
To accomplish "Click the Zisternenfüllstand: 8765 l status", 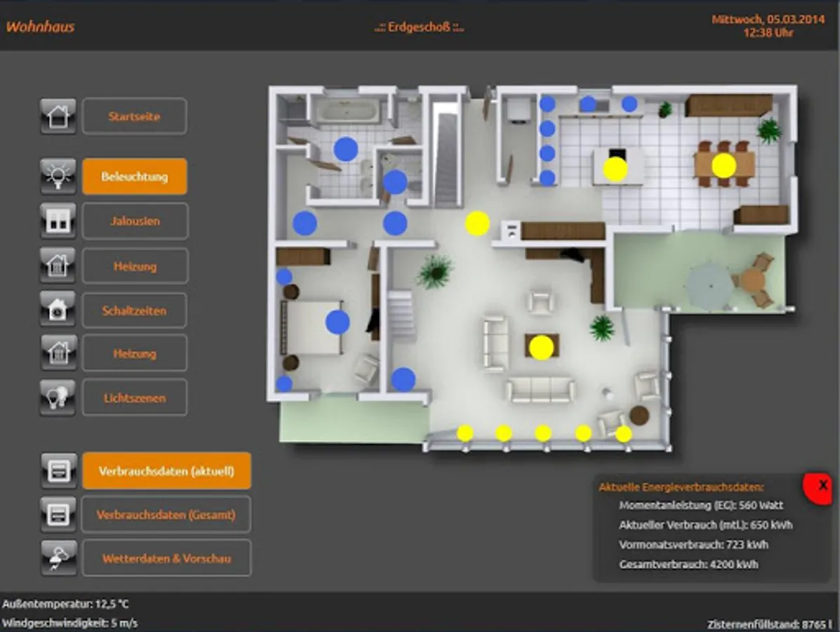I will [x=770, y=624].
